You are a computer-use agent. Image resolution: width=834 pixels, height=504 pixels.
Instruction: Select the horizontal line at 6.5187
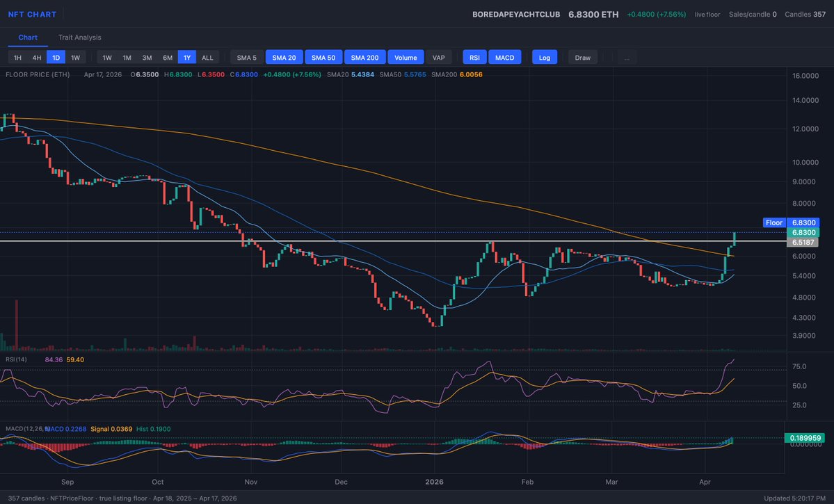coord(393,241)
